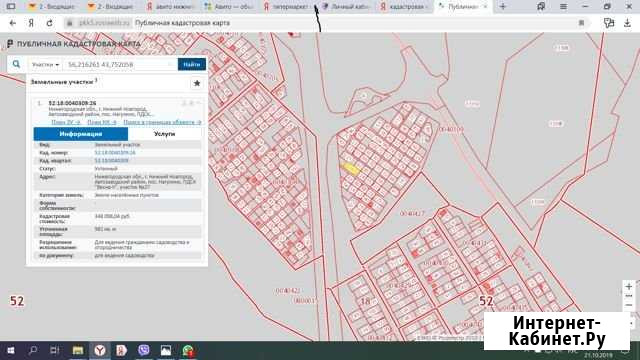Open Viber from the taskbar
Viewport: 640px width, 360px height.
tap(144, 350)
